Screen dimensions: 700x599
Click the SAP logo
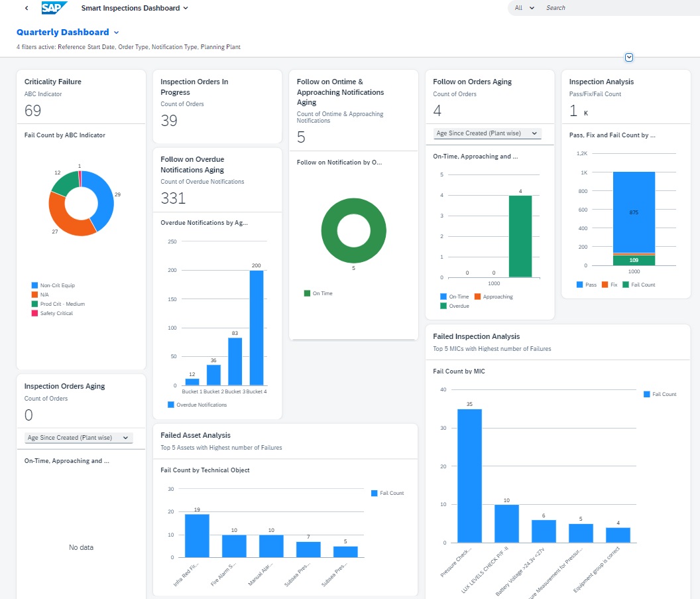pyautogui.click(x=54, y=7)
